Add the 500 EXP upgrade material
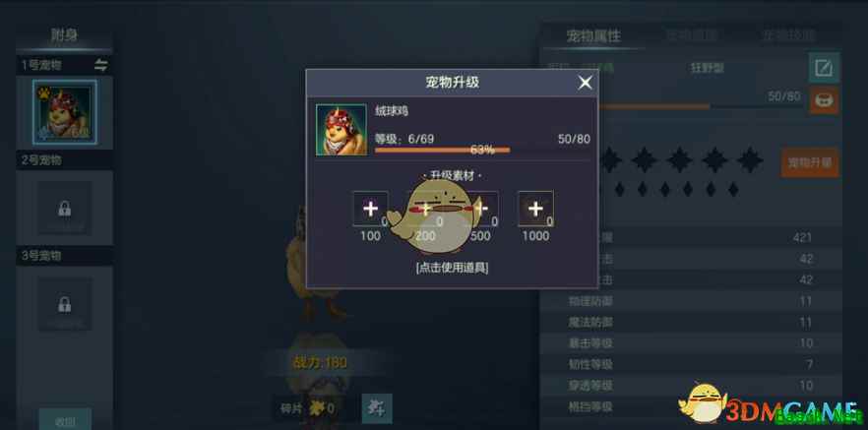The width and height of the screenshot is (868, 430). click(x=480, y=209)
